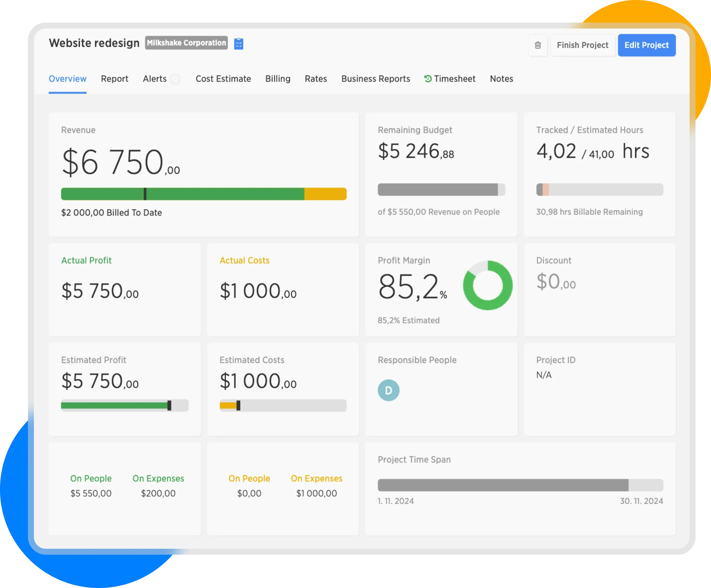Viewport: 711px width, 588px height.
Task: Click the Project Time Span progress bar
Action: 520,485
